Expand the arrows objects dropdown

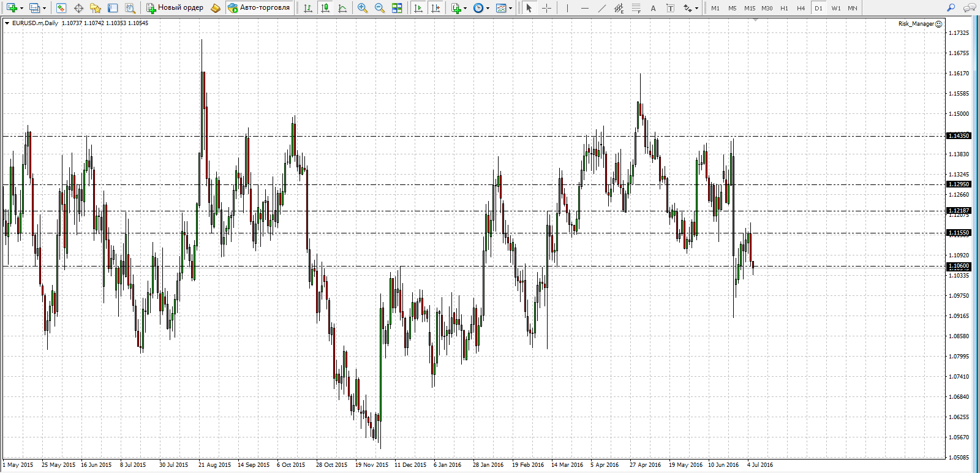click(696, 9)
